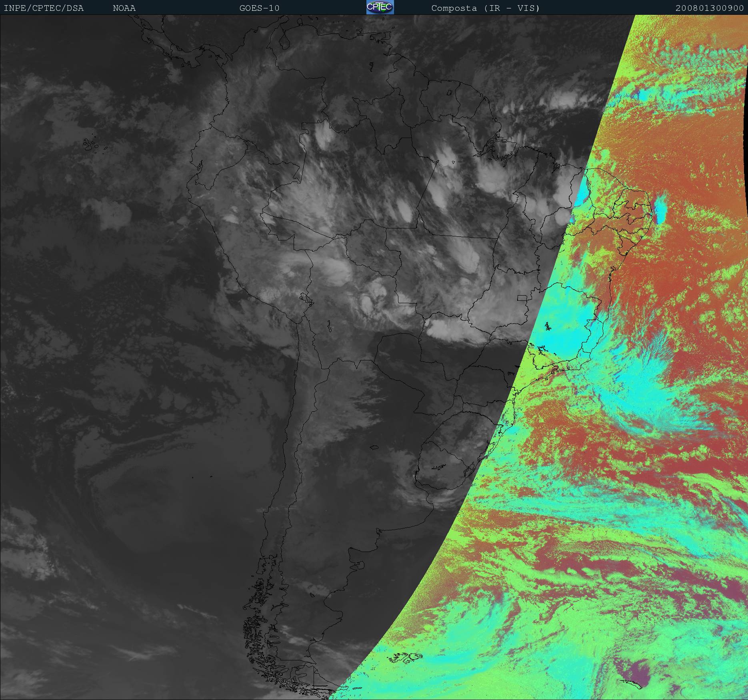Click the CPTEC logo in the header
The width and height of the screenshot is (748, 700).
pyautogui.click(x=380, y=8)
